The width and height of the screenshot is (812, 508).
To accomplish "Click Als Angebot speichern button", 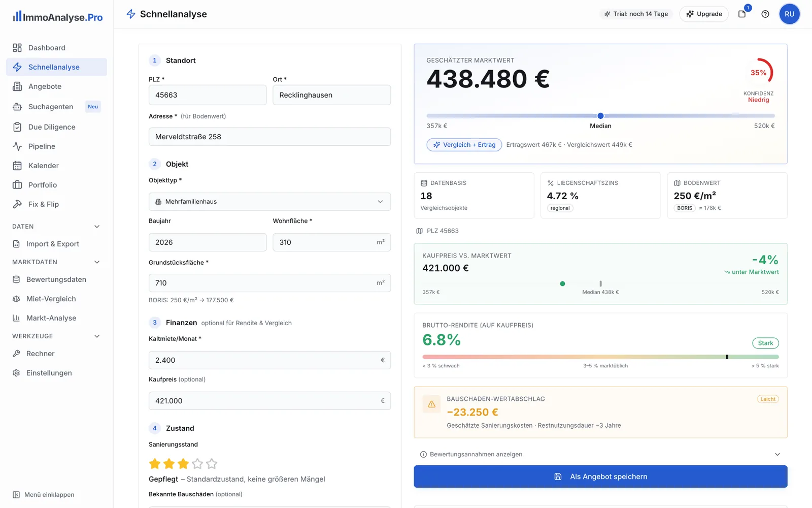I will [x=600, y=477].
